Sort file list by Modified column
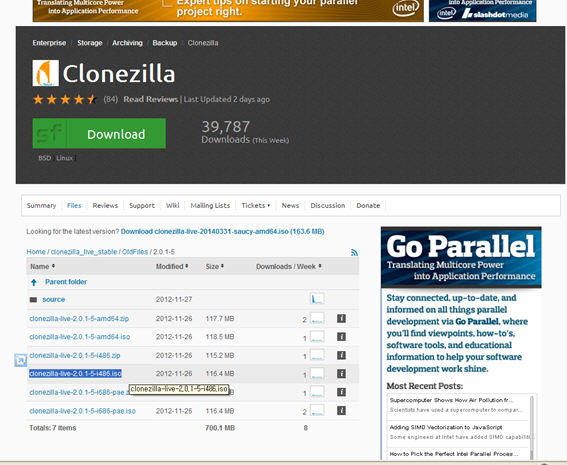Screen dimensions: 567x465 172,266
